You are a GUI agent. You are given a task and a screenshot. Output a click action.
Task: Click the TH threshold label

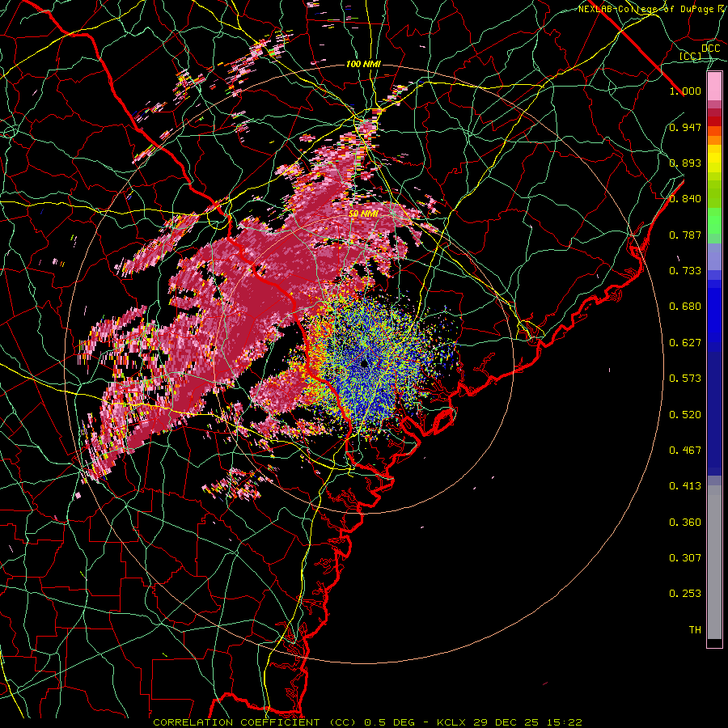[x=695, y=630]
